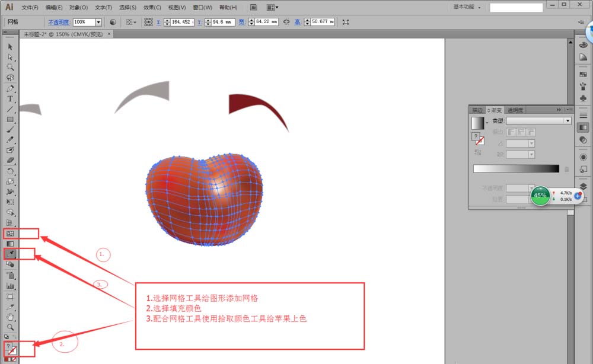The image size is (593, 364).
Task: Select the Direct Selection tool
Action: [x=9, y=57]
